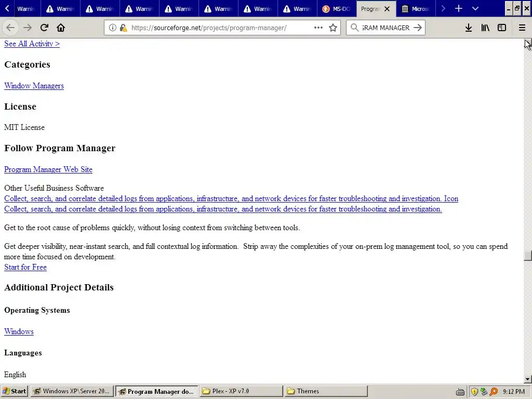Close the Program Manager tab
Screen dimensions: 532x399
(x=387, y=9)
